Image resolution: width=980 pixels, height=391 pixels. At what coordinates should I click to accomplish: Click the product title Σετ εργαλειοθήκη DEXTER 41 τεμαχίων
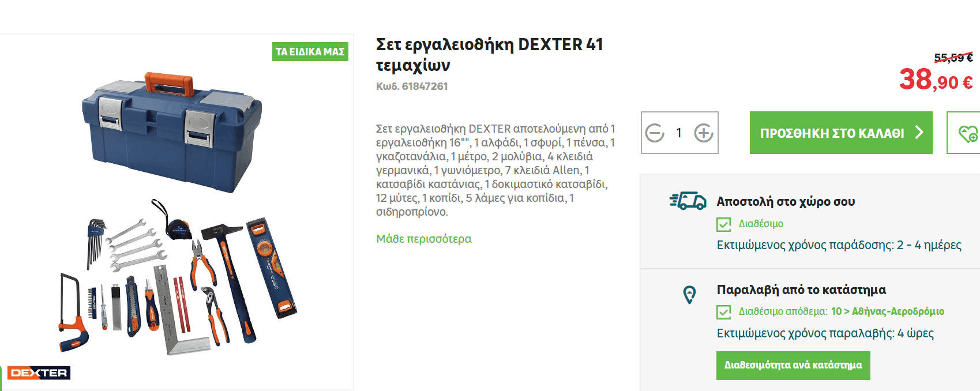click(x=490, y=54)
